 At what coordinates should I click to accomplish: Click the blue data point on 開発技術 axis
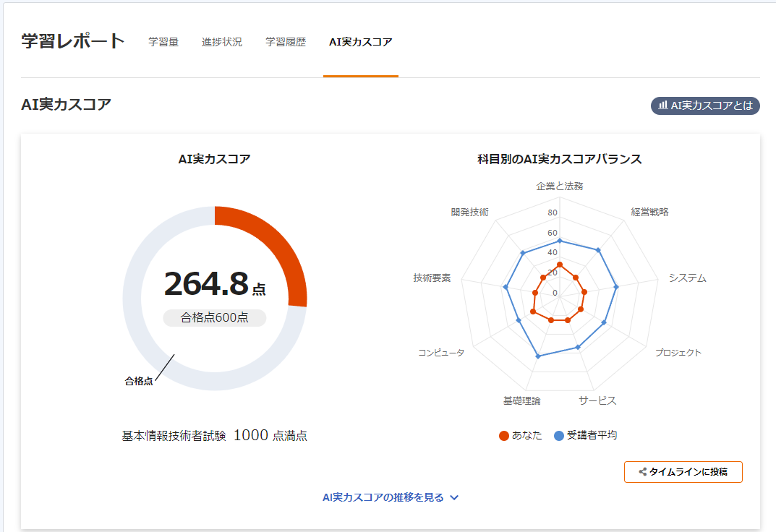522,253
